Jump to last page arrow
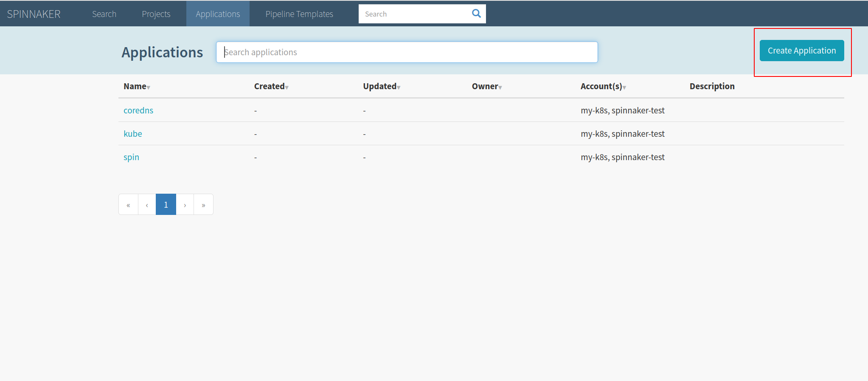 [203, 205]
